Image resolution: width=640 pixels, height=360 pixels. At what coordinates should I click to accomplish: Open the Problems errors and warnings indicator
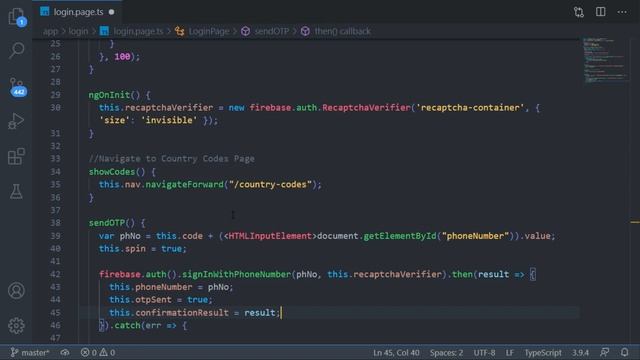click(98, 353)
